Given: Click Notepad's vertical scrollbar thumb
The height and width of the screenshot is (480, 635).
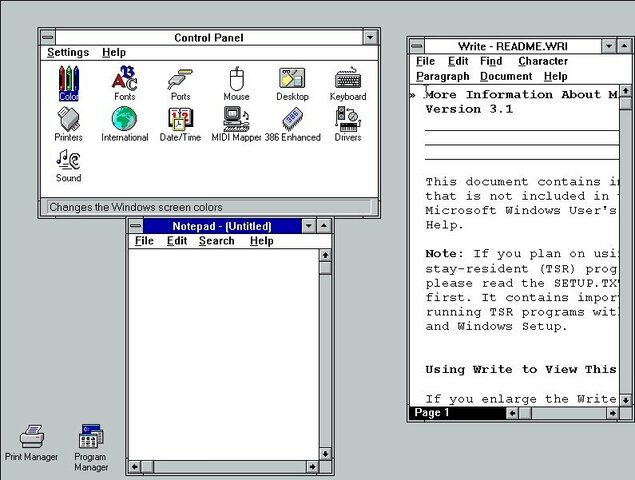Looking at the screenshot, I should pyautogui.click(x=325, y=268).
